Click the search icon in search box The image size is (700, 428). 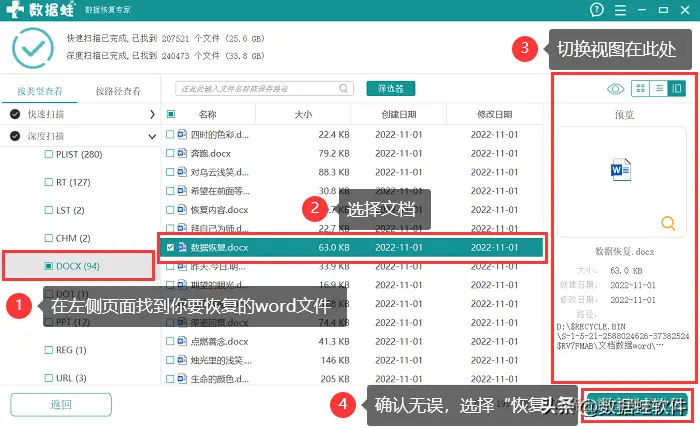(x=343, y=88)
